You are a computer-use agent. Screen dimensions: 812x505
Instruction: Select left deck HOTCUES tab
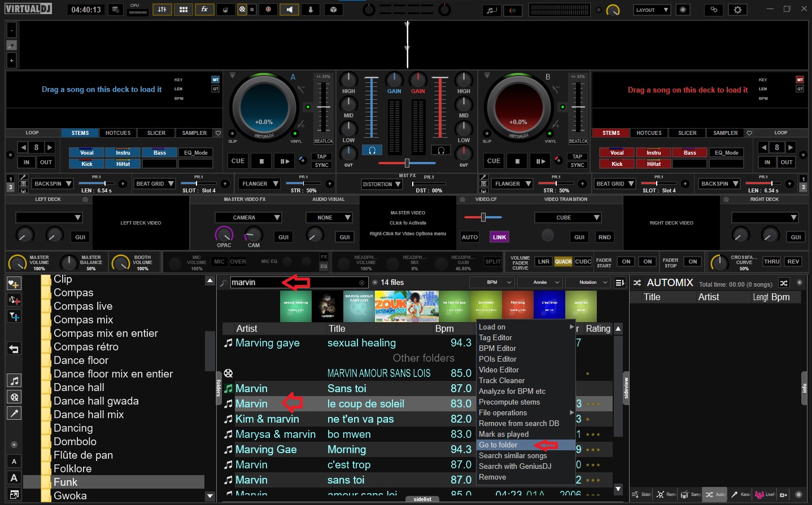pyautogui.click(x=118, y=133)
